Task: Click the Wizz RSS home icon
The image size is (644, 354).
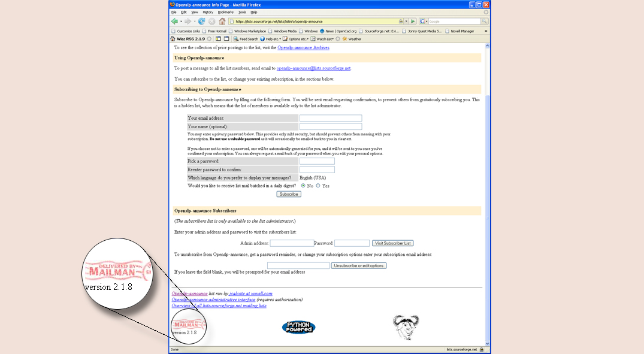Action: click(173, 39)
